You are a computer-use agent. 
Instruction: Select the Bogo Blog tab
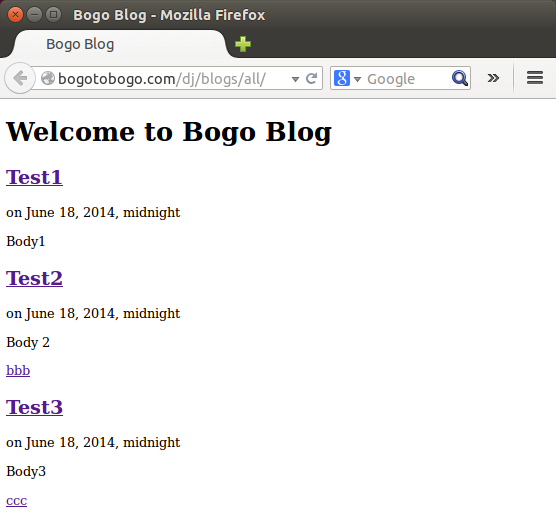(x=121, y=44)
